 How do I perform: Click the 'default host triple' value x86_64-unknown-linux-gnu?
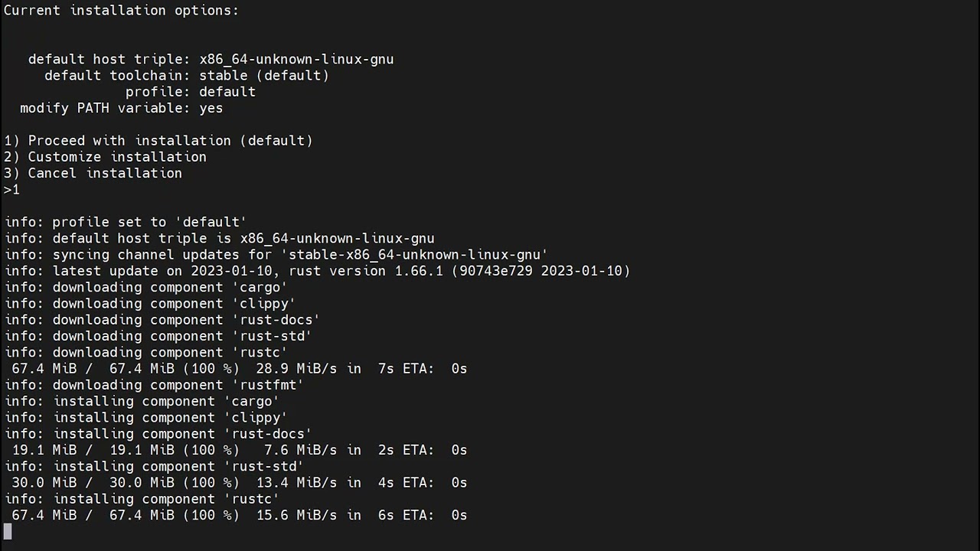(296, 60)
